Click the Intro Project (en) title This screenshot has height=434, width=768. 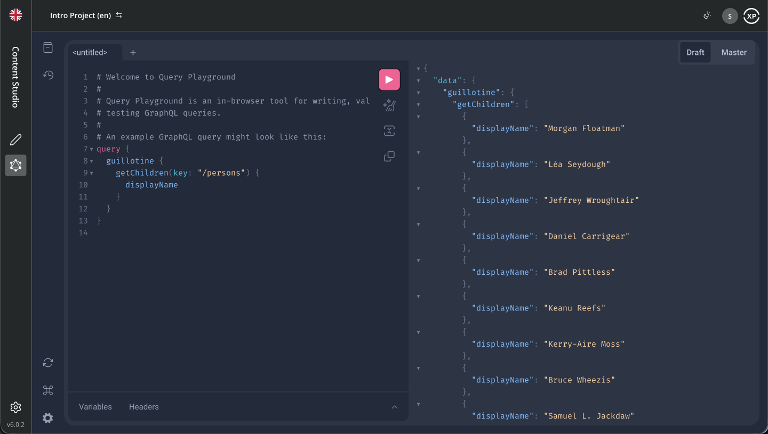(x=80, y=16)
